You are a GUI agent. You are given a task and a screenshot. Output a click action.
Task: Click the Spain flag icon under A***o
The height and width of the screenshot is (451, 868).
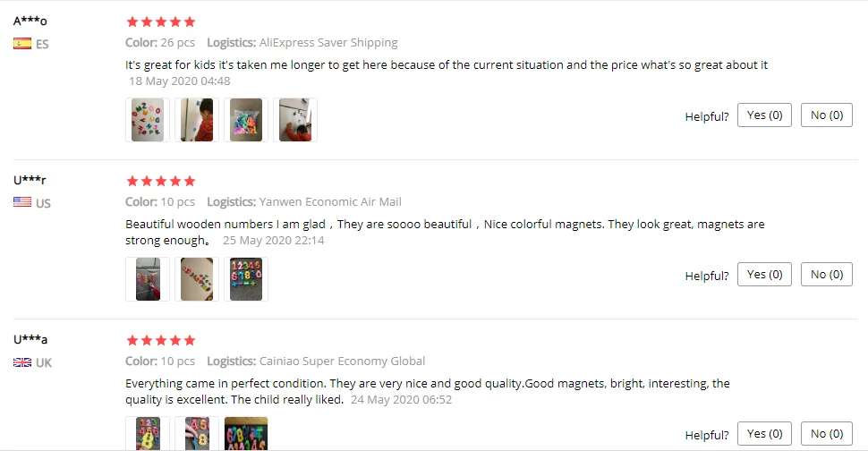click(22, 44)
